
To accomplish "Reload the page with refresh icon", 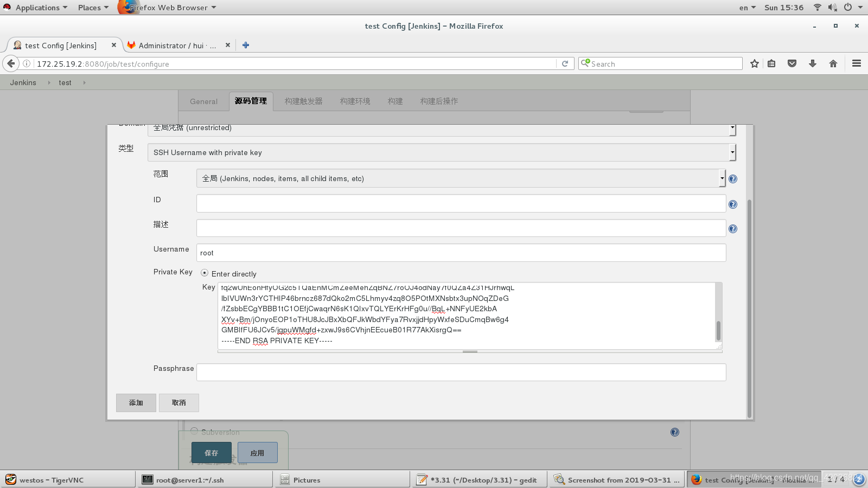I will tap(565, 63).
